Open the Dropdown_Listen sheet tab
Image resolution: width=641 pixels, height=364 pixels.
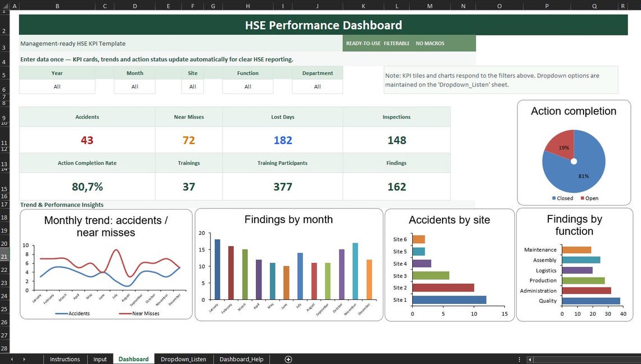[183, 359]
